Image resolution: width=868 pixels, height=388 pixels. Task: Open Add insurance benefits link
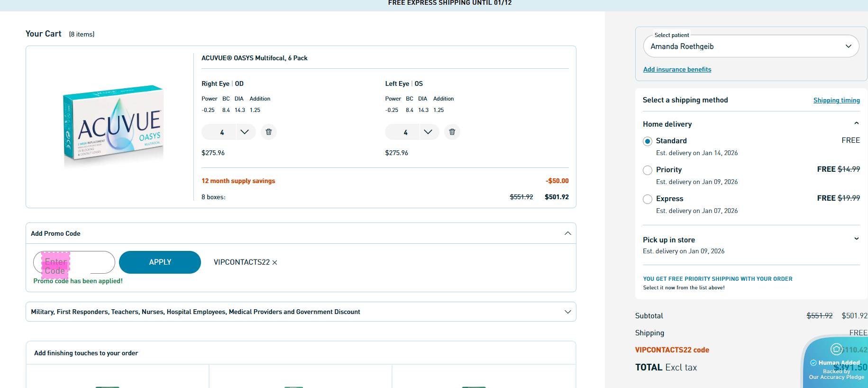tap(677, 69)
